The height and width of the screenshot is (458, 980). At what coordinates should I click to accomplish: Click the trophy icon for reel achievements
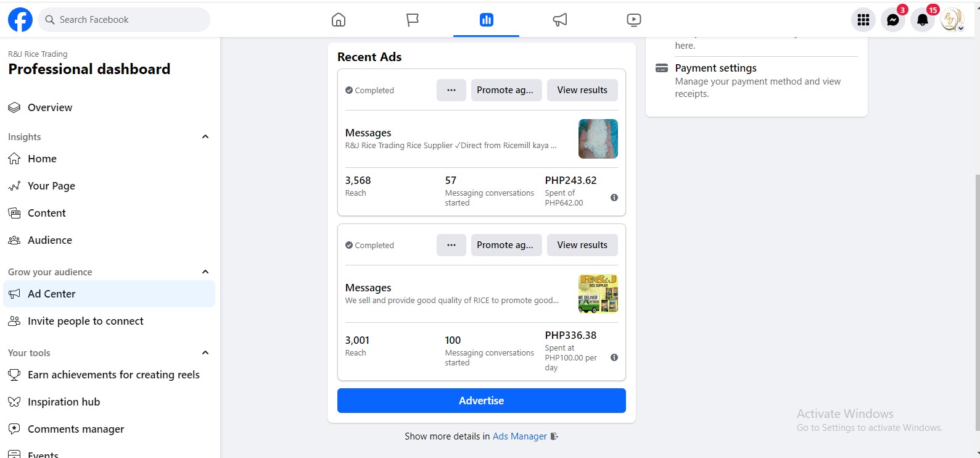(x=14, y=375)
